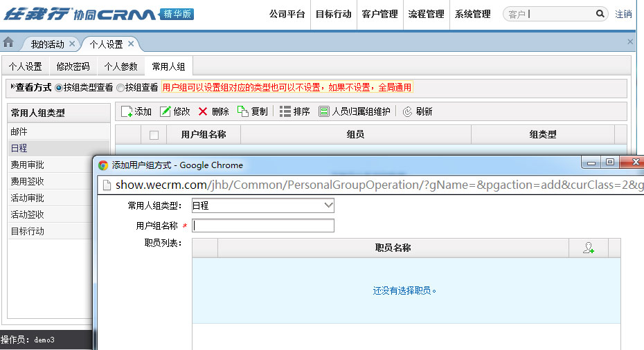The image size is (644, 350).
Task: Tick the select-all checkbox in table header
Action: click(154, 135)
